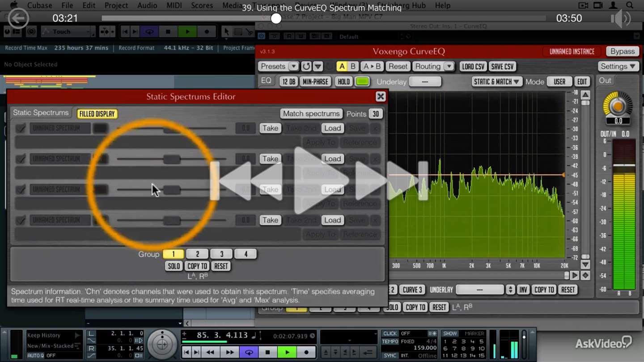Click the Out gain knob
The width and height of the screenshot is (644, 362).
pyautogui.click(x=618, y=106)
